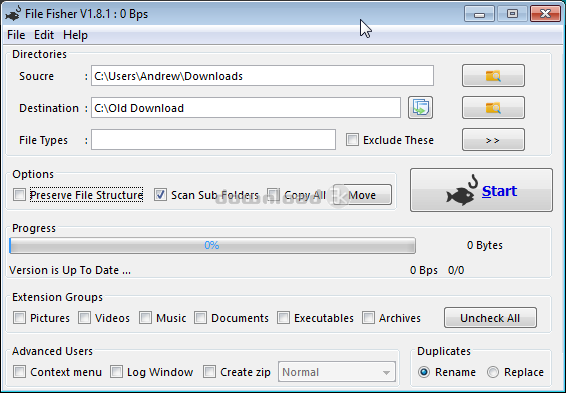Browse for source folder icon
The height and width of the screenshot is (393, 566).
(x=493, y=76)
